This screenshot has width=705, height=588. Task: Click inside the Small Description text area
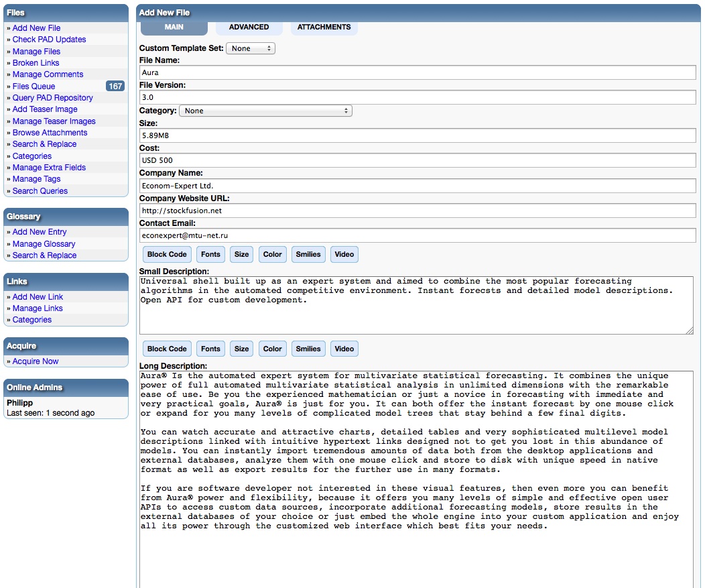click(416, 305)
